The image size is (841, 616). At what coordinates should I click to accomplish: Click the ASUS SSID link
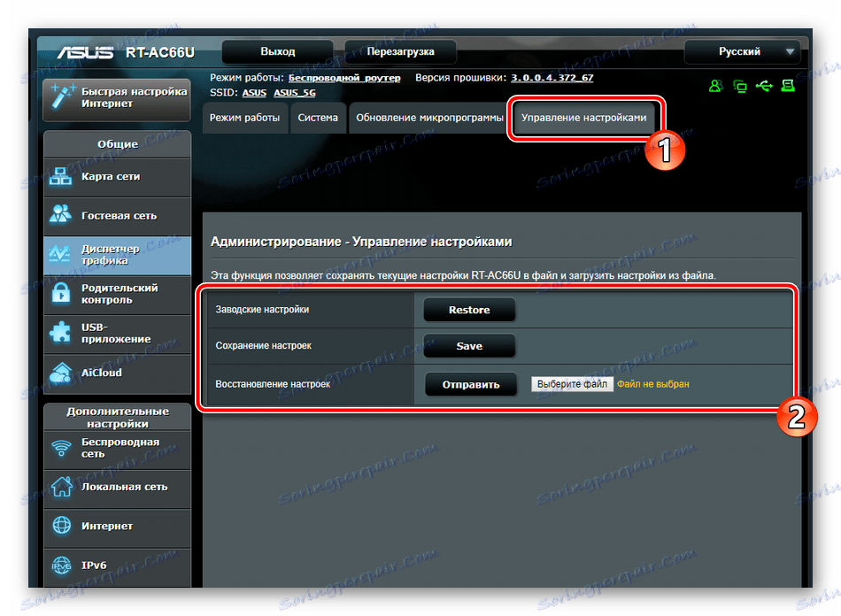(x=254, y=93)
